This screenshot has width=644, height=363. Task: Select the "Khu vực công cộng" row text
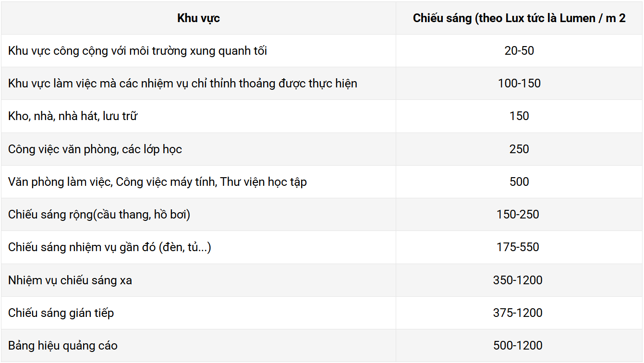(137, 50)
